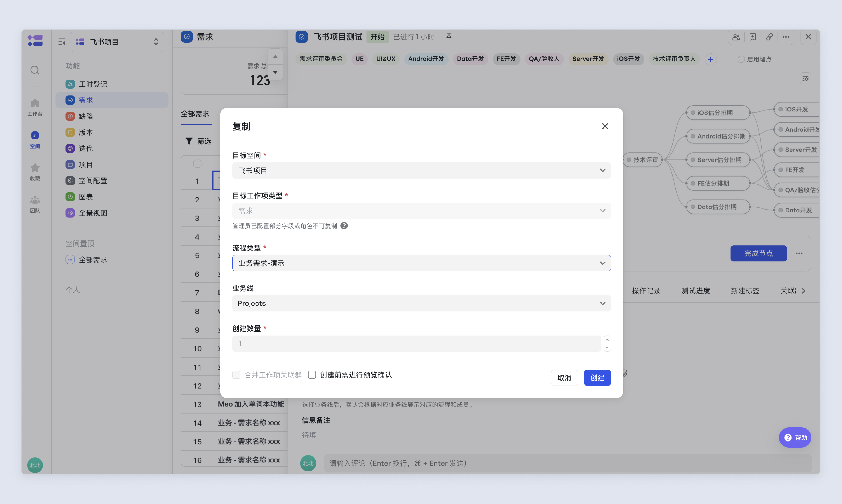The height and width of the screenshot is (504, 842).
Task: Click help question mark beside 不可复制 note
Action: [344, 226]
